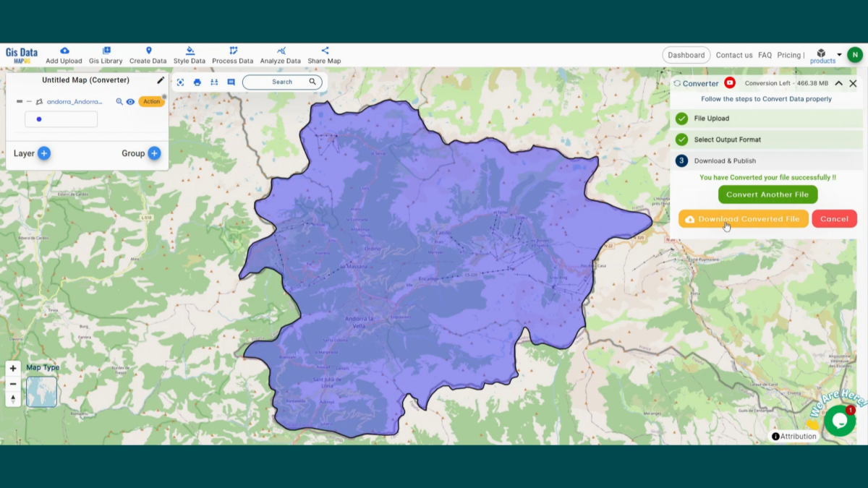Screen dimensions: 868x488
Task: Open the Style Data tool
Action: coord(189,54)
